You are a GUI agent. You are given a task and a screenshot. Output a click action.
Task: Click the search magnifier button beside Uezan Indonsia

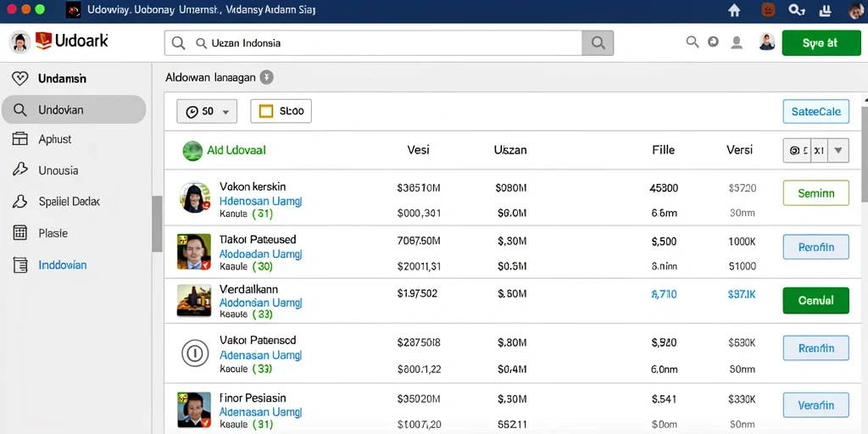(x=598, y=42)
